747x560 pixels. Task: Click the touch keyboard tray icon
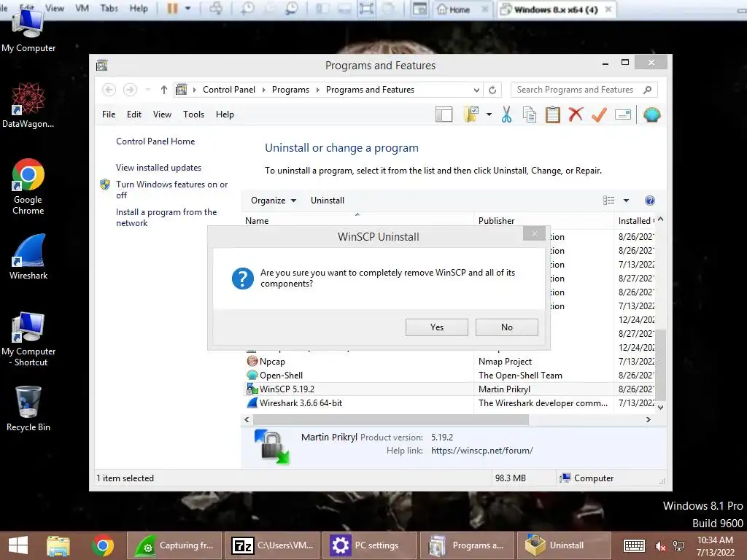tap(634, 545)
